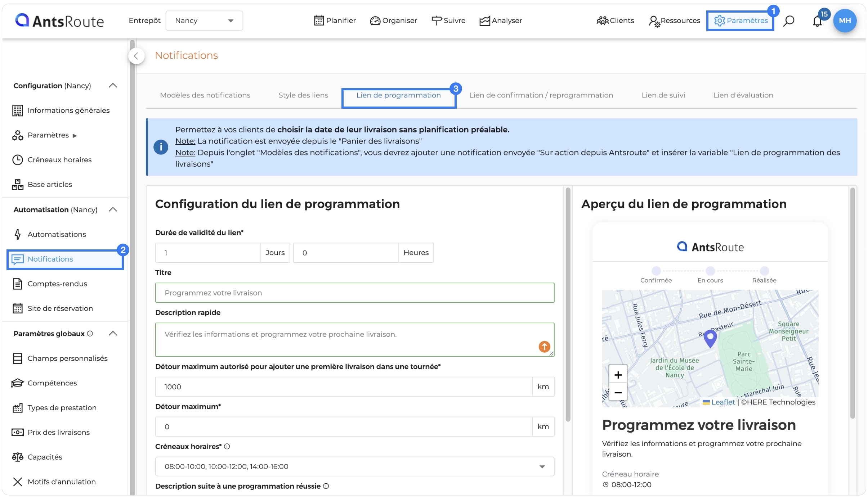This screenshot has width=868, height=497.
Task: Open the Suivre menu
Action: click(448, 21)
